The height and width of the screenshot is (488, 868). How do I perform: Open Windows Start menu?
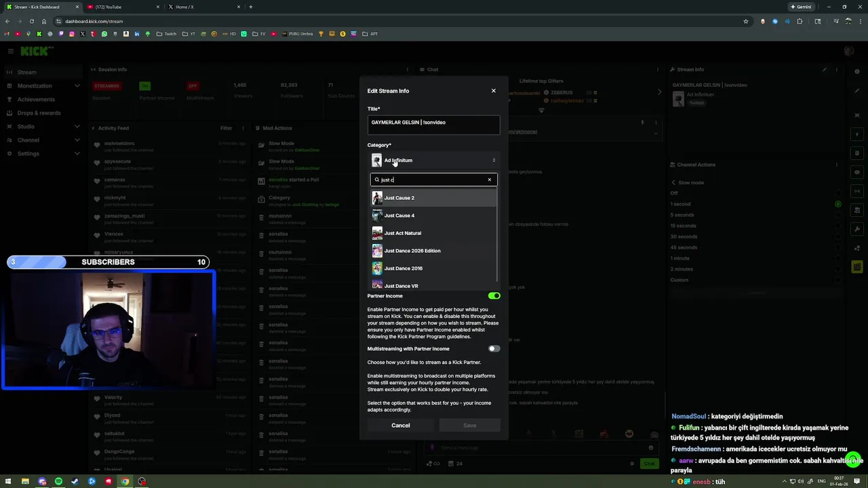(x=8, y=481)
